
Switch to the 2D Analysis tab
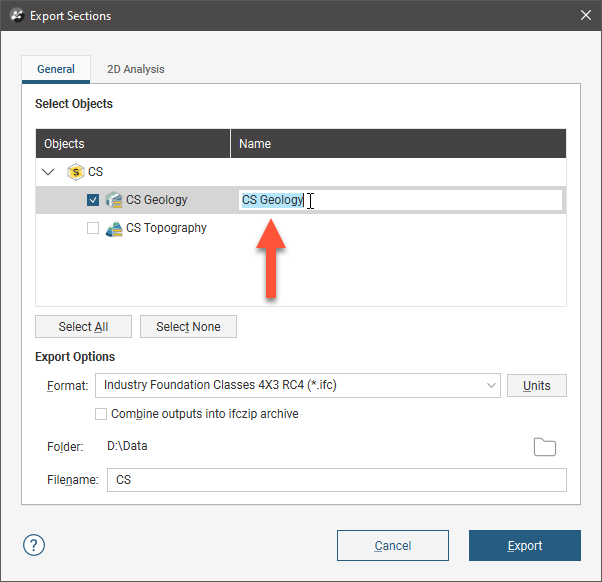[136, 69]
